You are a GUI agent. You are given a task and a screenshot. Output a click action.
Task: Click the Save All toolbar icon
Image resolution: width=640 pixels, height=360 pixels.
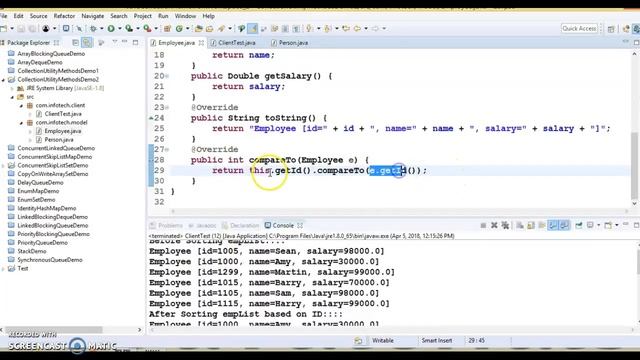point(32,29)
